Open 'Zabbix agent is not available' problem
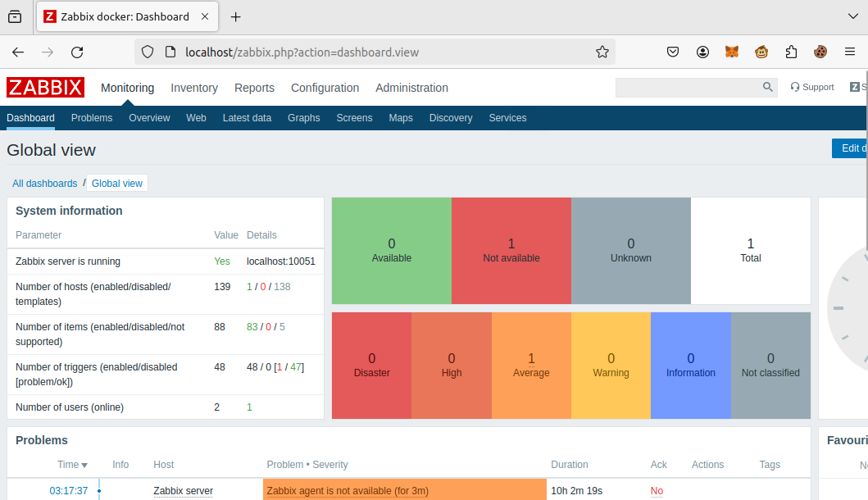The height and width of the screenshot is (500, 868). (x=348, y=491)
